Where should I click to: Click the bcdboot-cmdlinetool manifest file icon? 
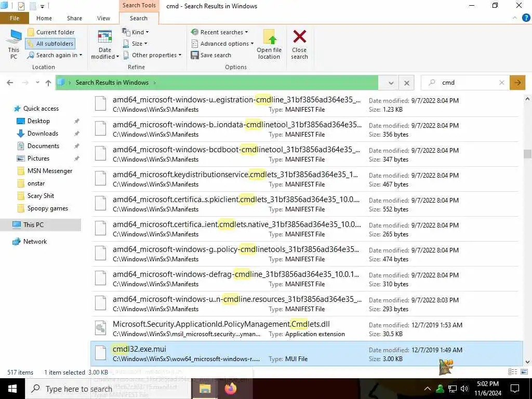click(100, 154)
